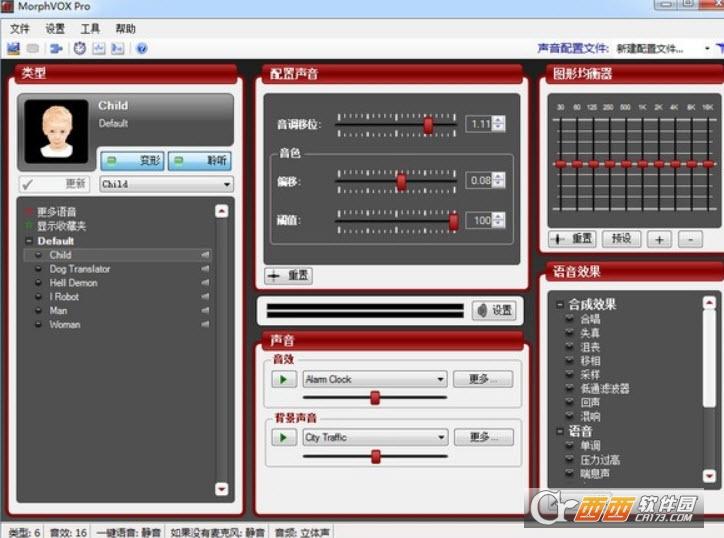Open the 声音配置文件 profile dropdown
This screenshot has height=538, width=724.
707,48
